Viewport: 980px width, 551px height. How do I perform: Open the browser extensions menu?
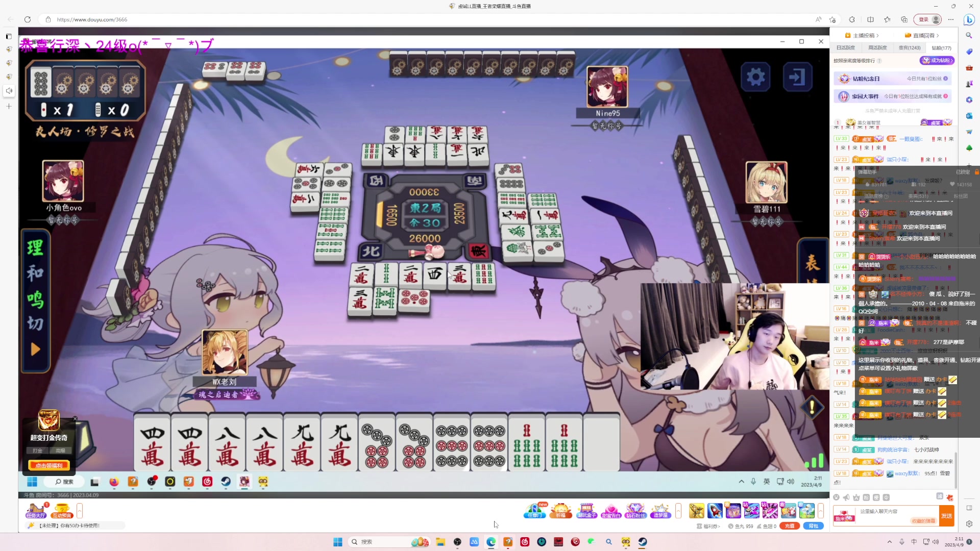click(852, 19)
